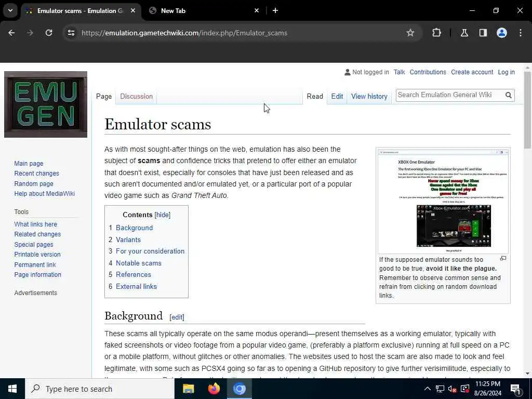This screenshot has width=532, height=399.
Task: Click the Log in link
Action: [506, 72]
